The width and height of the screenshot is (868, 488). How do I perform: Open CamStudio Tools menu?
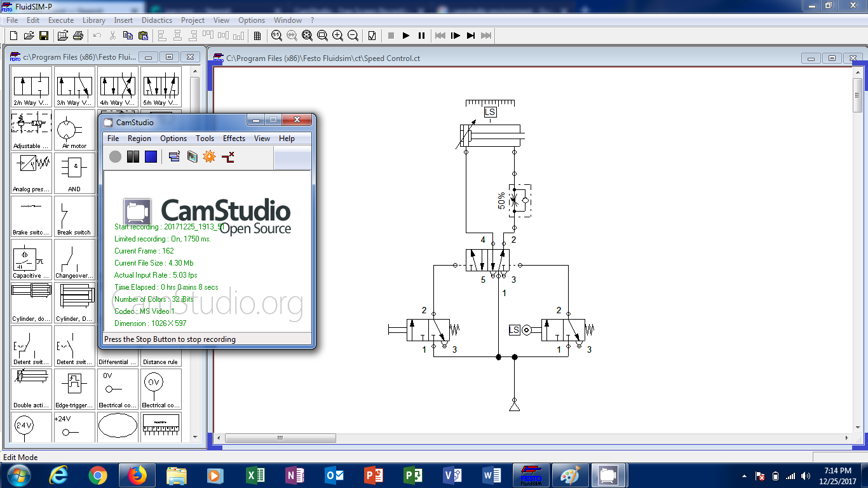point(205,139)
